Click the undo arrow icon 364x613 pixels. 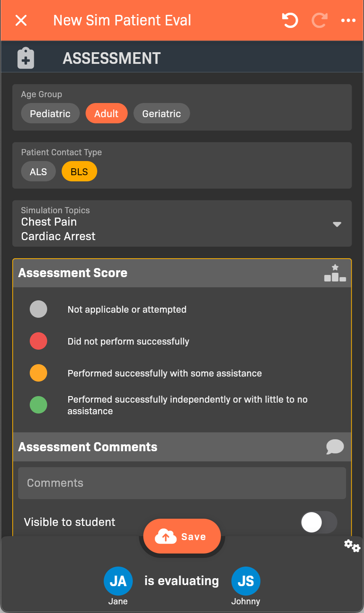click(x=290, y=20)
